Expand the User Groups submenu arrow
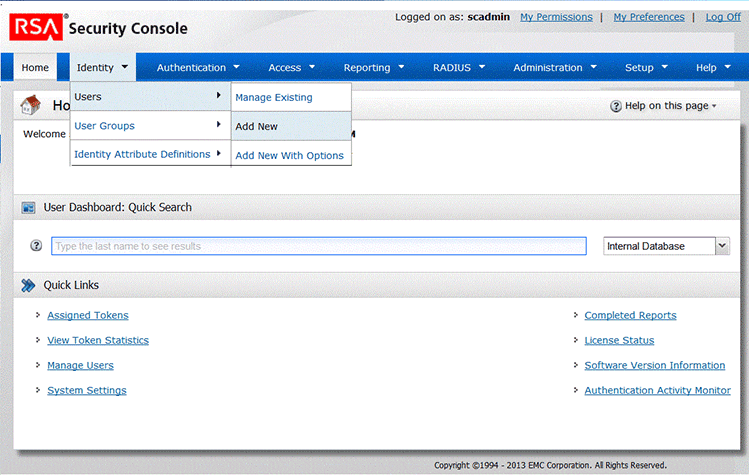Viewport: 749px width, 475px height. click(x=219, y=124)
